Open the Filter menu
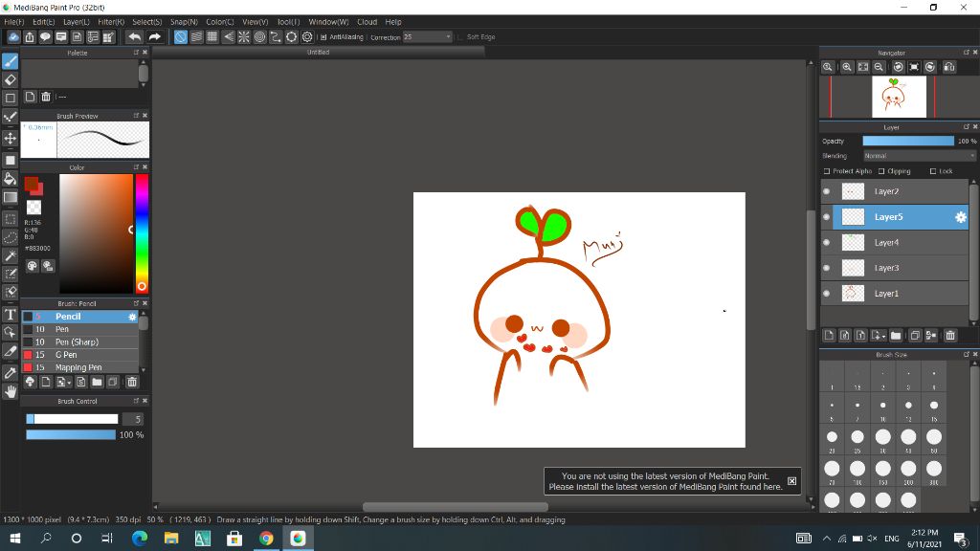980x551 pixels. 111,22
